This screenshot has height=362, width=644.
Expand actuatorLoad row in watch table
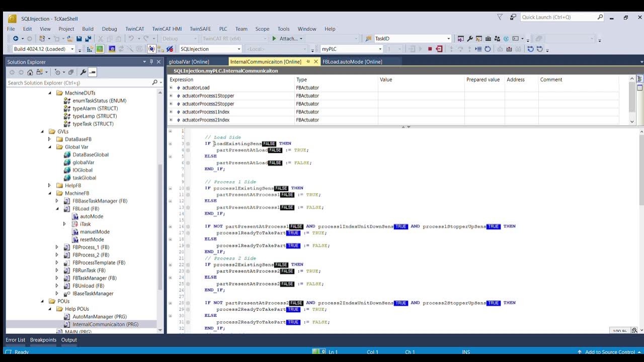tap(171, 87)
